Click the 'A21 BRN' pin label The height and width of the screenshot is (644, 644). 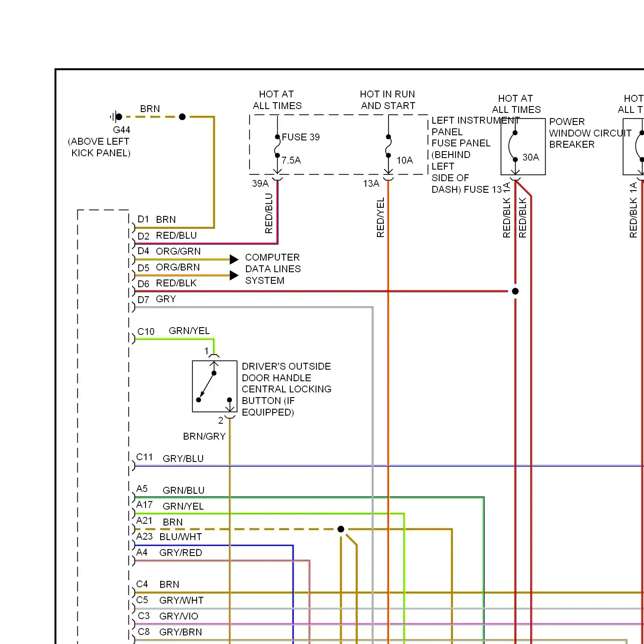(x=159, y=522)
